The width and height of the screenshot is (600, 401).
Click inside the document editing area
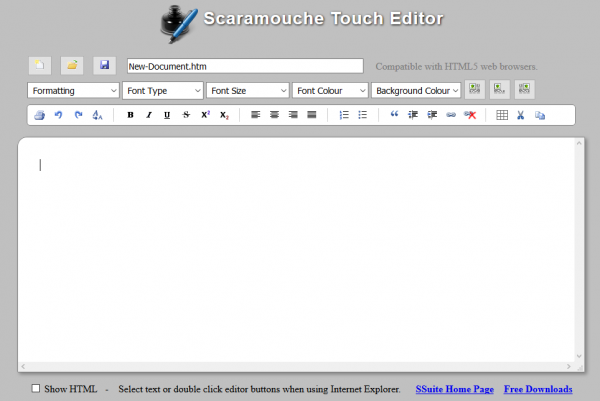297,249
